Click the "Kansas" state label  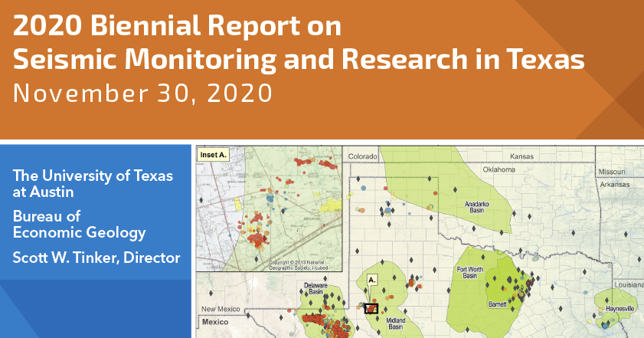click(521, 156)
